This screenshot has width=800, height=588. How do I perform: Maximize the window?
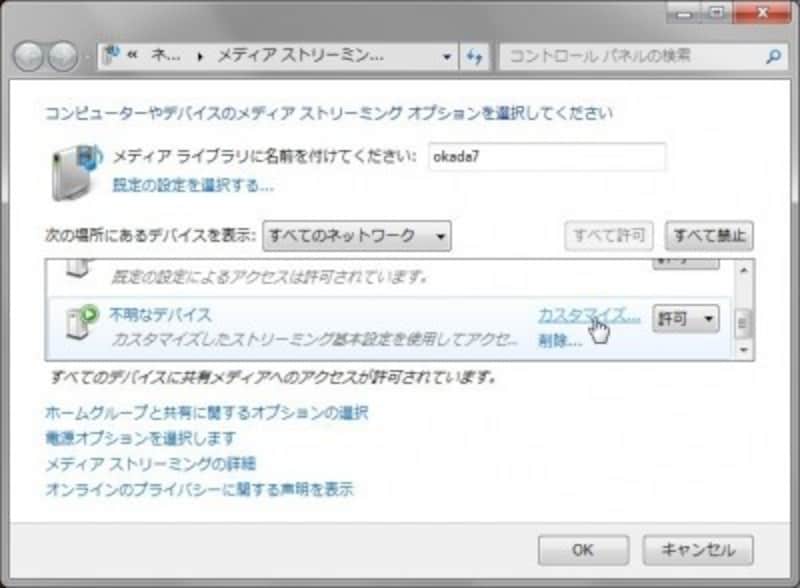pyautogui.click(x=717, y=13)
